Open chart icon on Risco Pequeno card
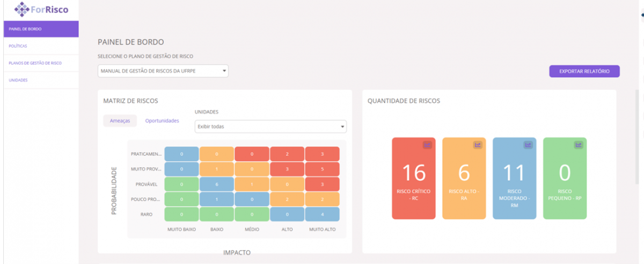The height and width of the screenshot is (264, 644). (579, 145)
